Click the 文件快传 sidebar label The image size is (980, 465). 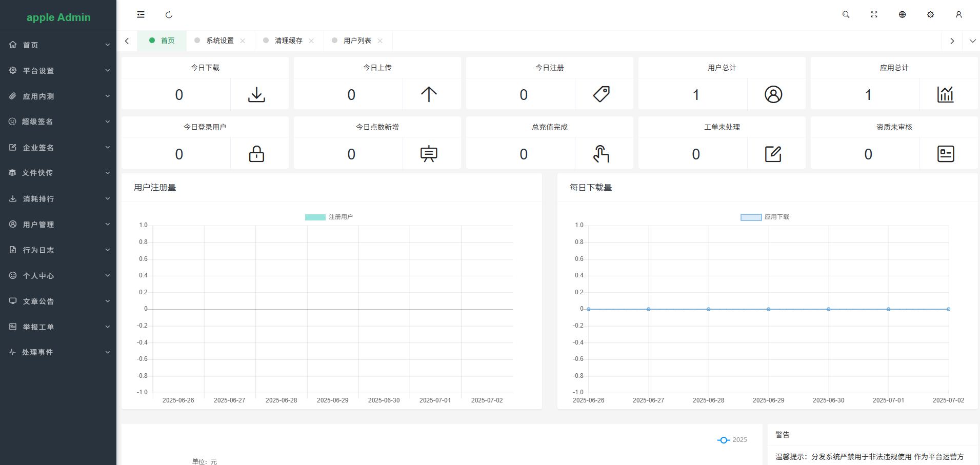coord(37,173)
